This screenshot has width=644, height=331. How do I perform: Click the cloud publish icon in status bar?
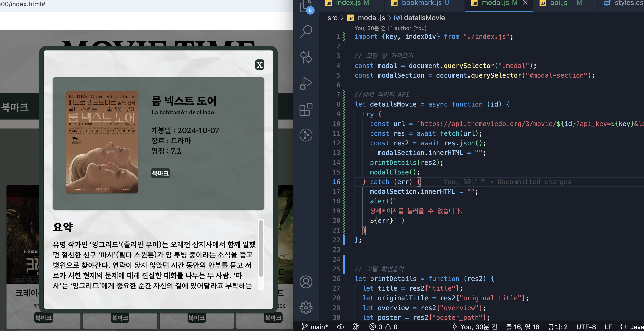[x=340, y=327]
